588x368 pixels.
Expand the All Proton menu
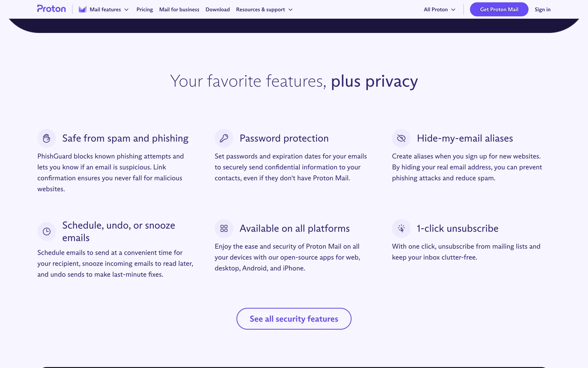tap(439, 10)
